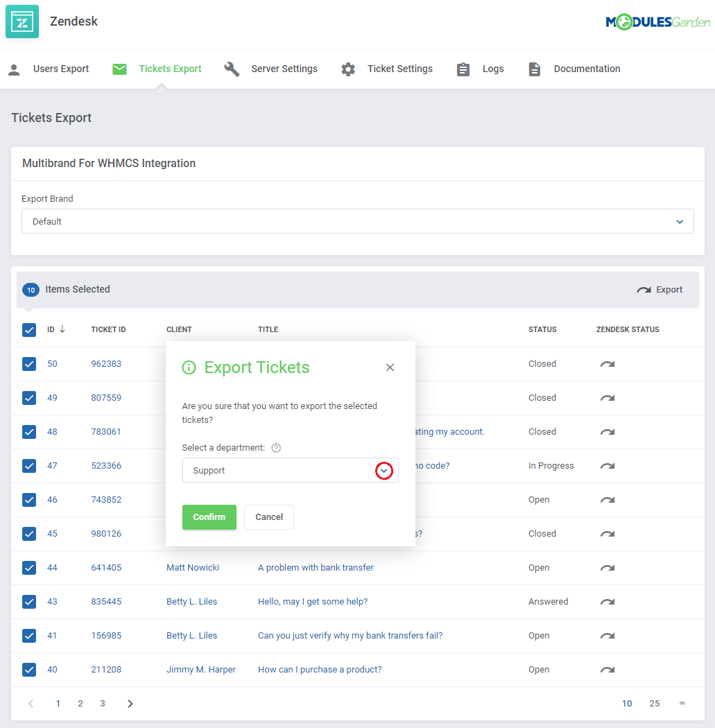Click export arrow for ticket 962383
The width and height of the screenshot is (715, 728).
[608, 364]
